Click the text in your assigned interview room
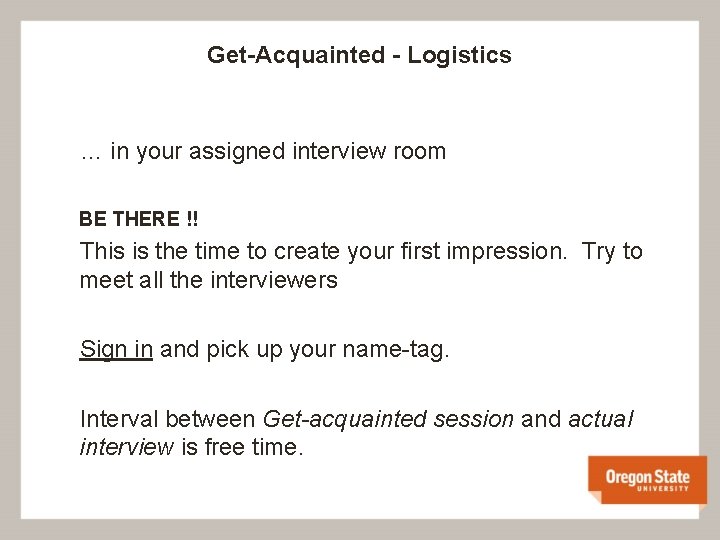 pos(278,152)
